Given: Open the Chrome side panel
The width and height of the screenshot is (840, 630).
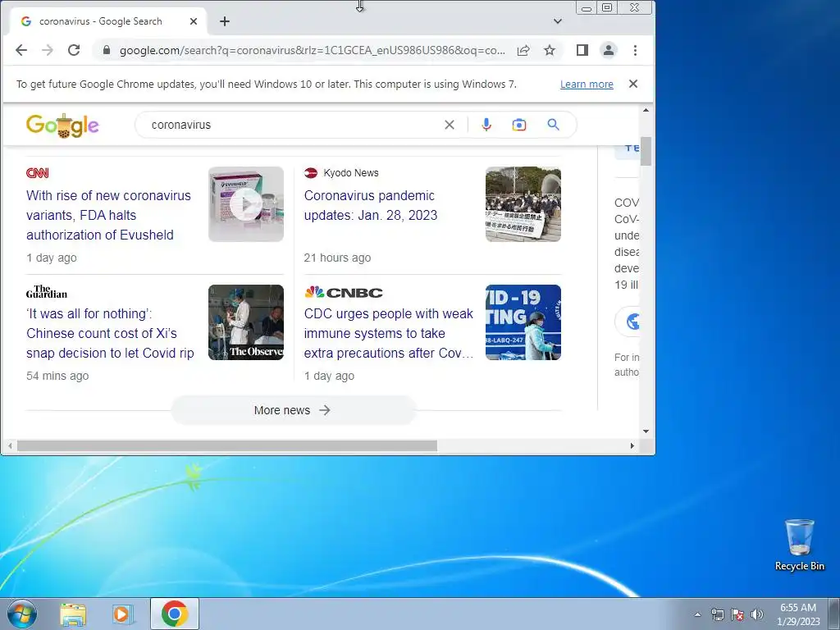Looking at the screenshot, I should coord(582,50).
